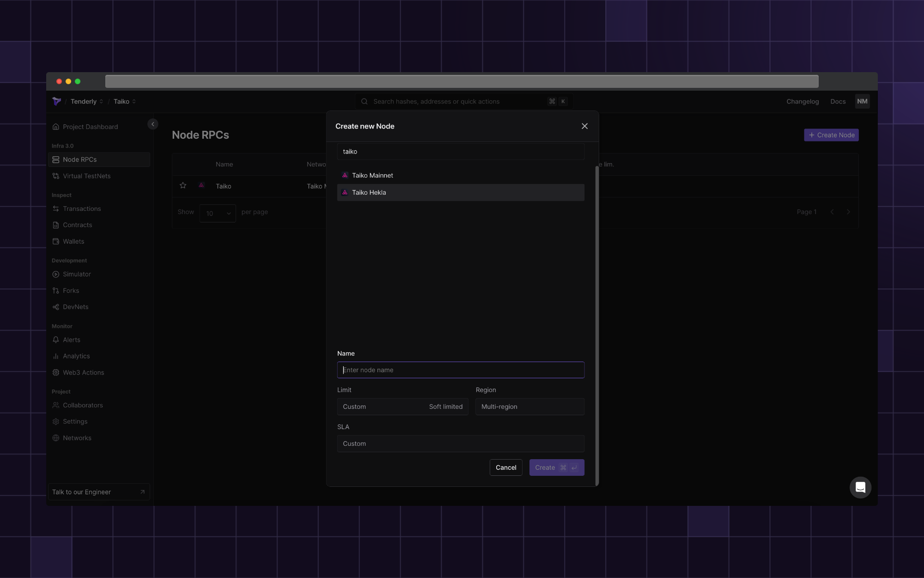Star the Taiko node row
This screenshot has width=924, height=578.
[x=183, y=185]
